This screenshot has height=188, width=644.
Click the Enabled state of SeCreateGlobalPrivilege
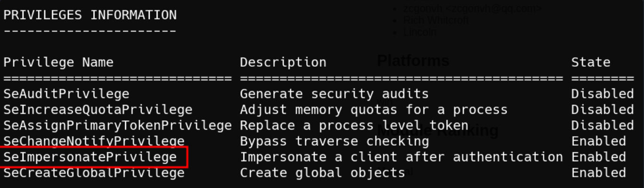point(598,173)
